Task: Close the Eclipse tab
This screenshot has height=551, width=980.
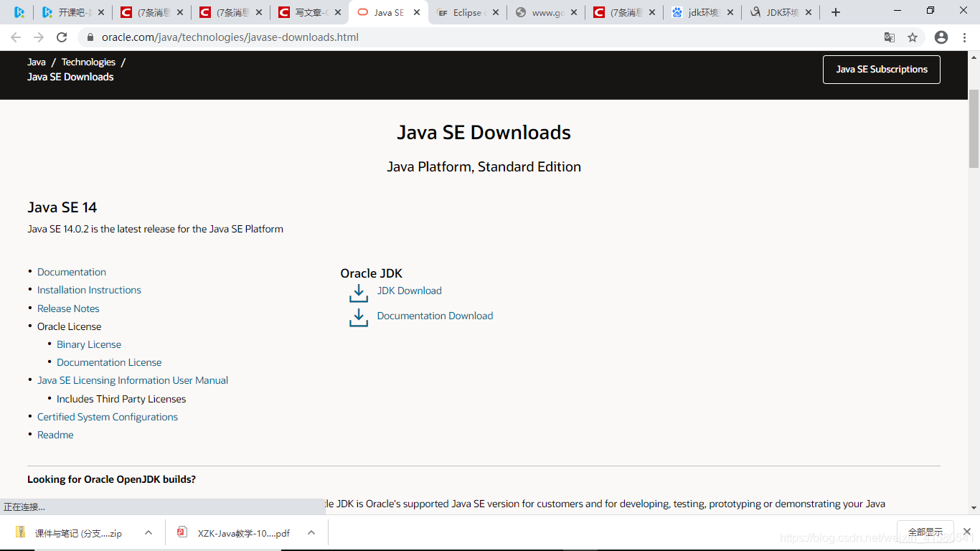Action: click(x=496, y=12)
